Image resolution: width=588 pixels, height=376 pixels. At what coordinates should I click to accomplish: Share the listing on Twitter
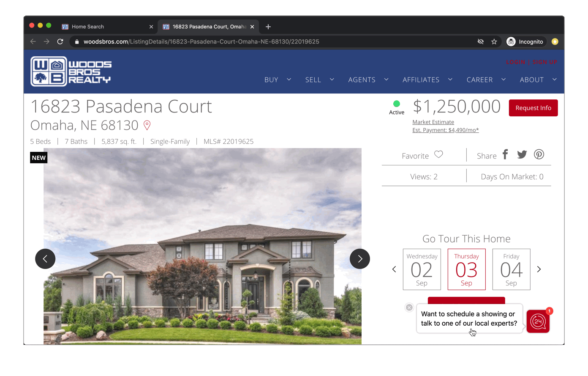point(522,154)
